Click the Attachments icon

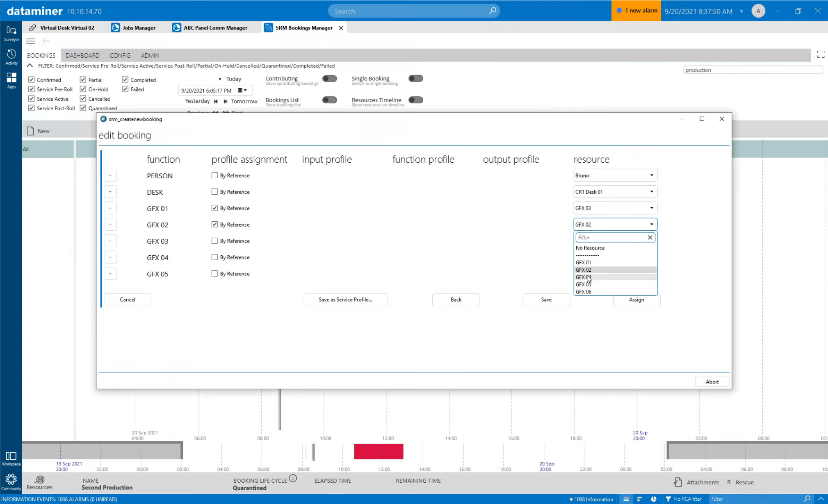(677, 482)
